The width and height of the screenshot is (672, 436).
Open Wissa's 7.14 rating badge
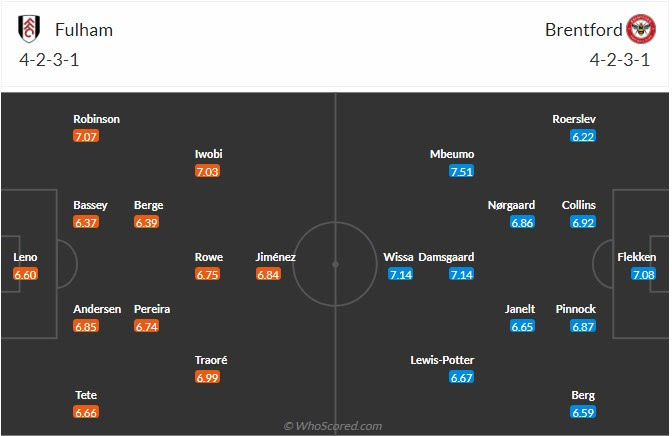pos(401,274)
